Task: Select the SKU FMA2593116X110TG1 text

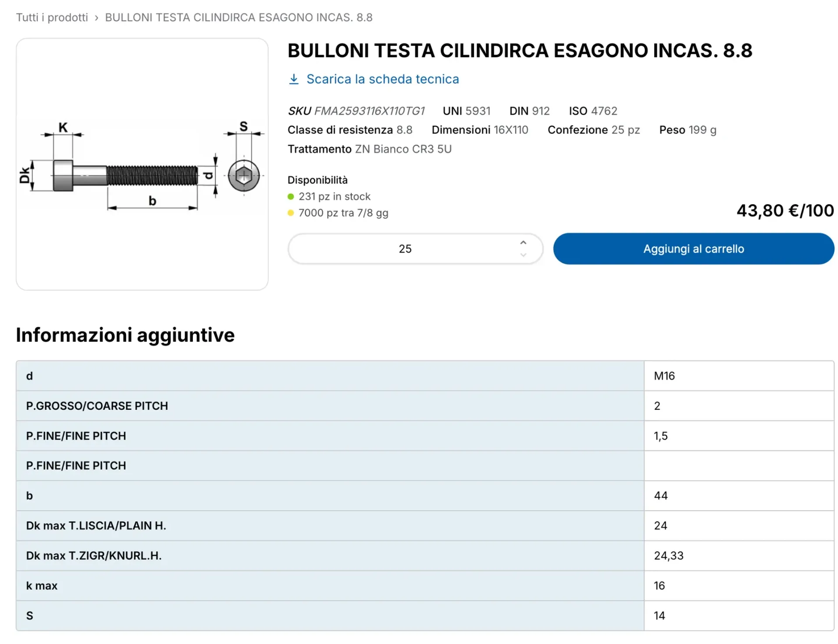Action: tap(356, 111)
